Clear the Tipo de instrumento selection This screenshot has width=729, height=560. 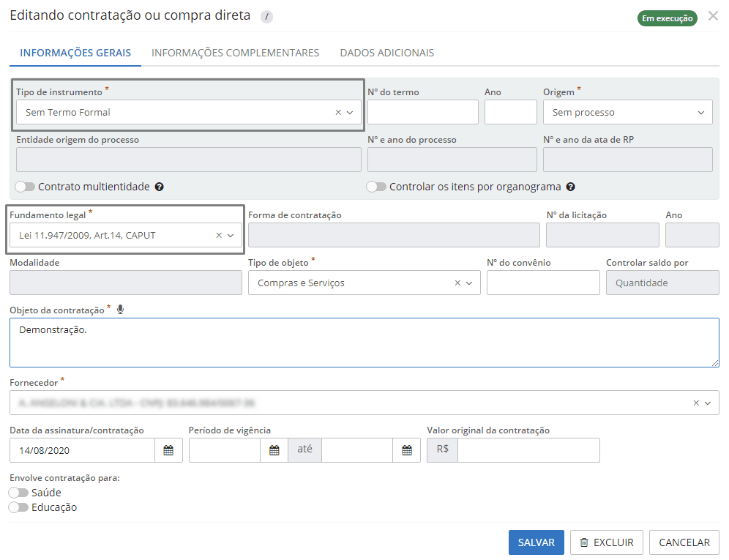pyautogui.click(x=338, y=113)
